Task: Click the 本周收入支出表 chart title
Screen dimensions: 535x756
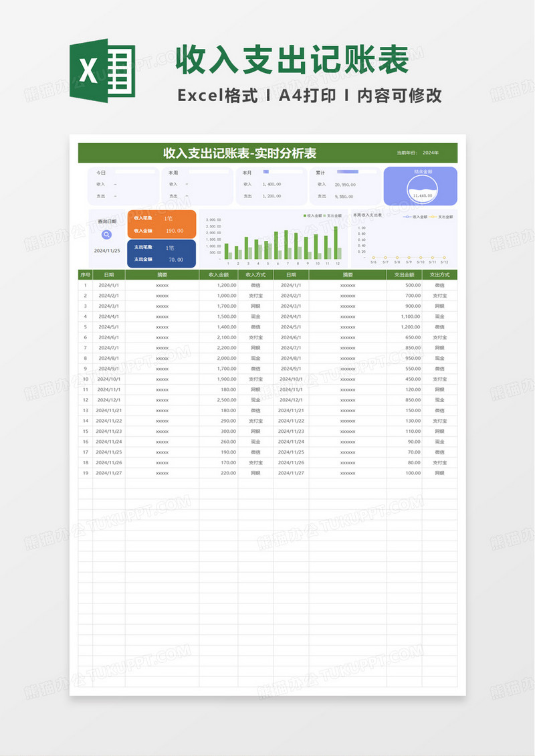Action: pos(367,215)
